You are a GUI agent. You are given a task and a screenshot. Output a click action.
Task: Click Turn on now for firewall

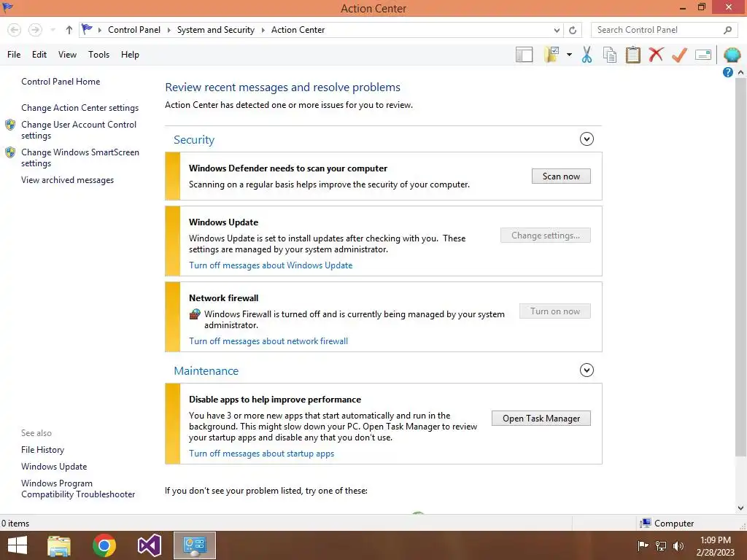click(x=555, y=311)
